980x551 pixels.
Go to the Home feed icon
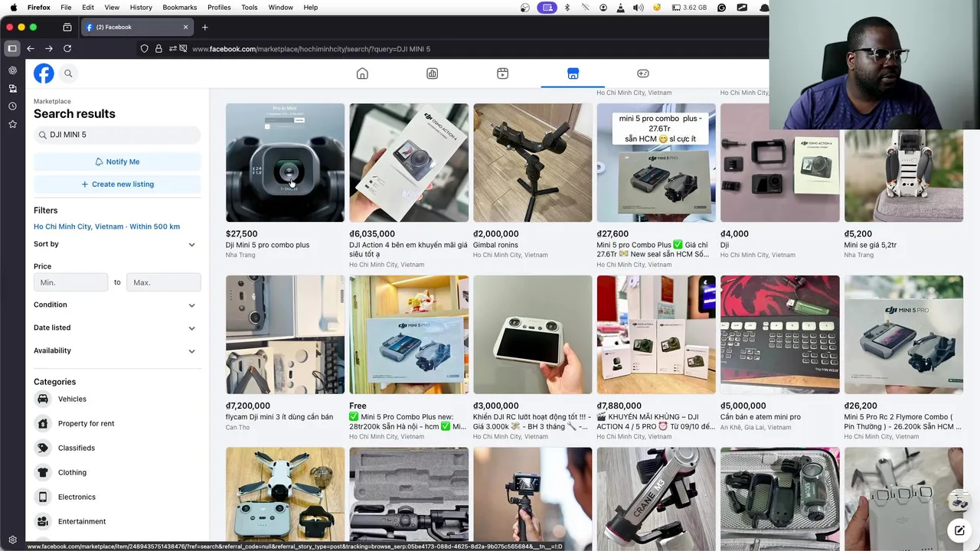pos(362,73)
